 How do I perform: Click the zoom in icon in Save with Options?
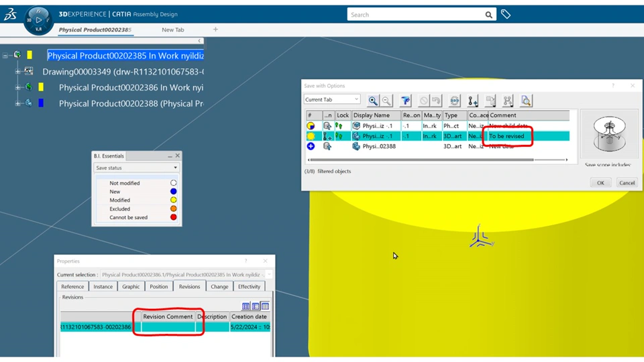click(372, 101)
